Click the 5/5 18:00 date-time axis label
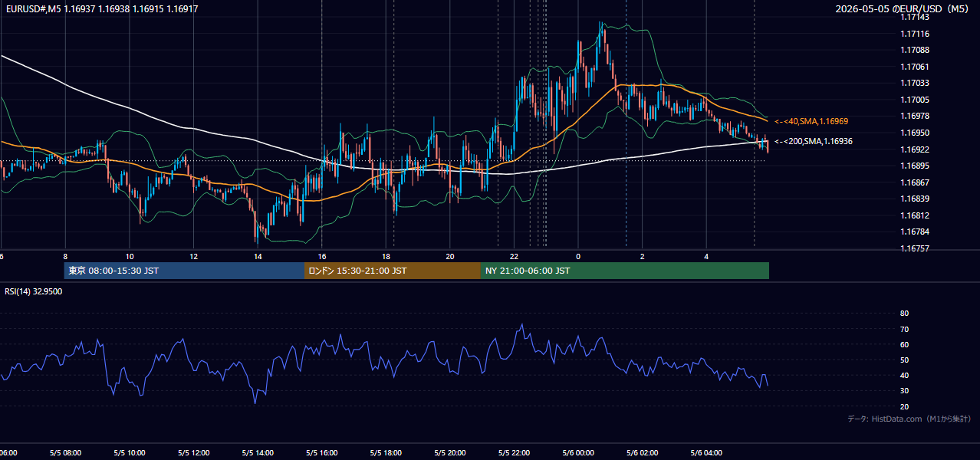The height and width of the screenshot is (460, 980). (386, 453)
